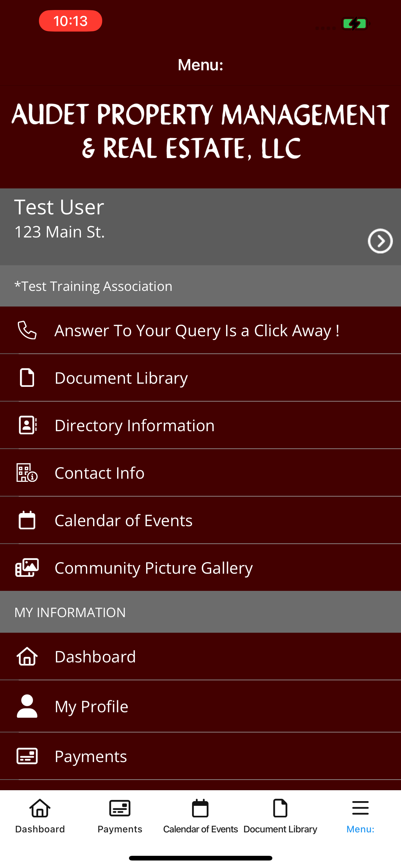
Task: Choose Contact Info in the menu list
Action: tap(200, 472)
